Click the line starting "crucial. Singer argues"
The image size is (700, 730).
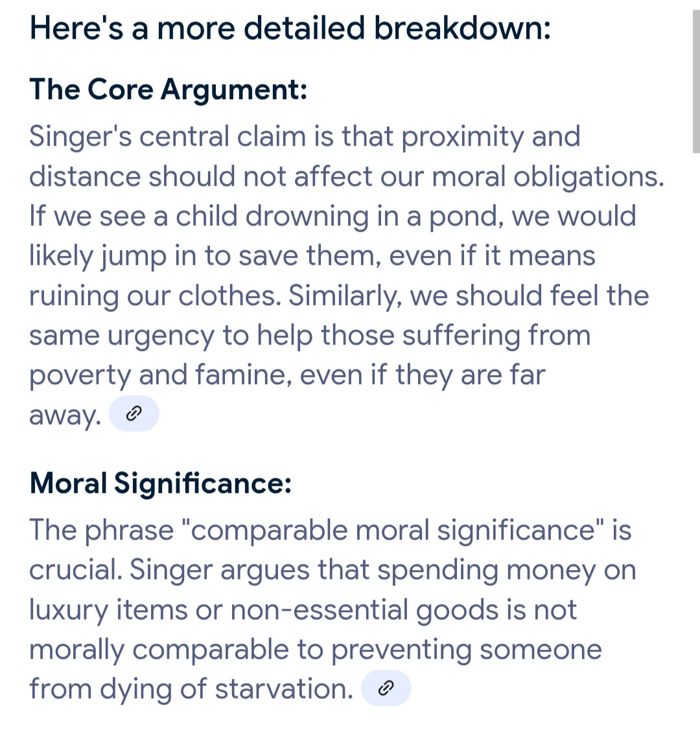pyautogui.click(x=332, y=570)
